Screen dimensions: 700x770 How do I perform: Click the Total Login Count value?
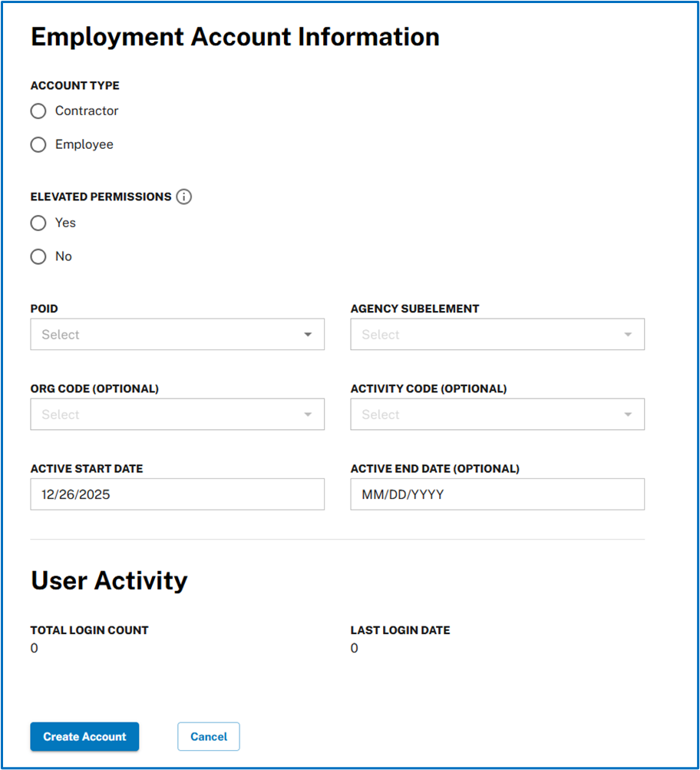coord(34,648)
